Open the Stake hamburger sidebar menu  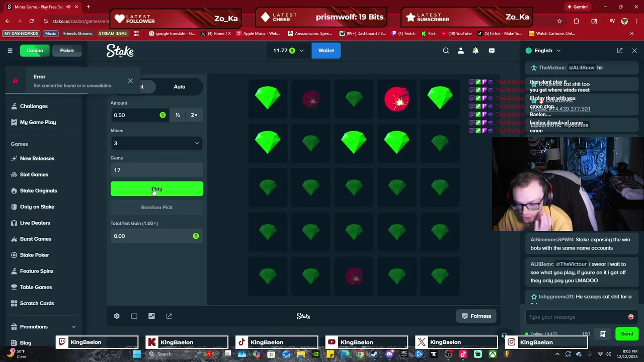[10, 50]
